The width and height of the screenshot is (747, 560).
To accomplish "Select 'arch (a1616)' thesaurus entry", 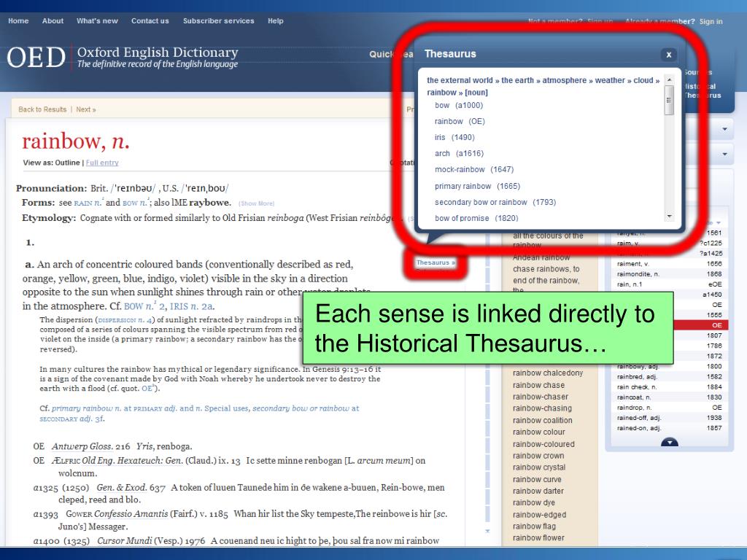I will tap(459, 153).
